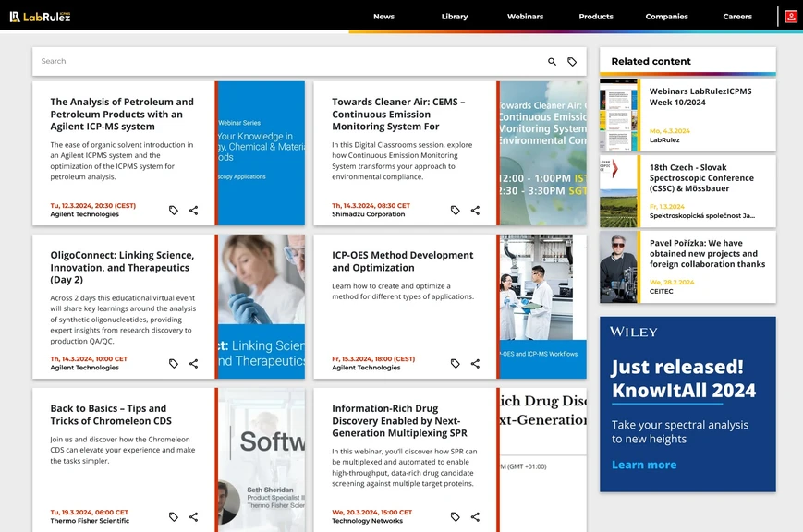Click tag icon on Petroleum Analysis card
This screenshot has width=803, height=532.
pos(174,210)
